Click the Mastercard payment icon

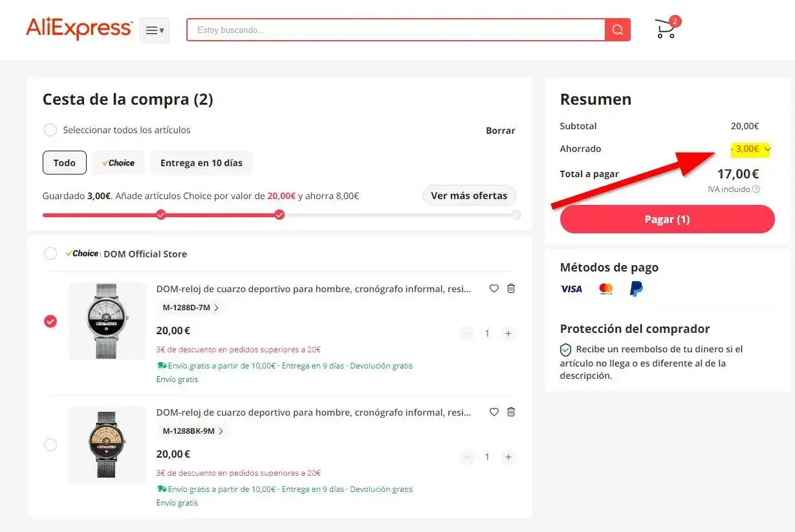[605, 289]
